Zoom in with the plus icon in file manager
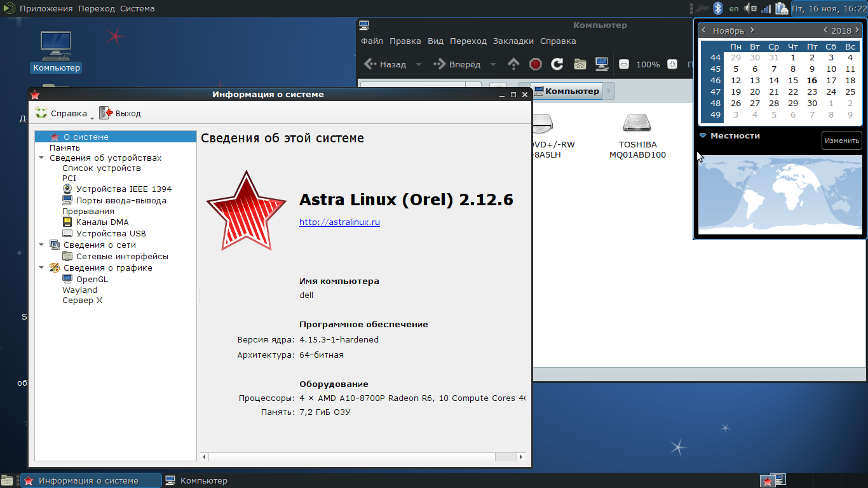The width and height of the screenshot is (868, 488). coord(672,64)
